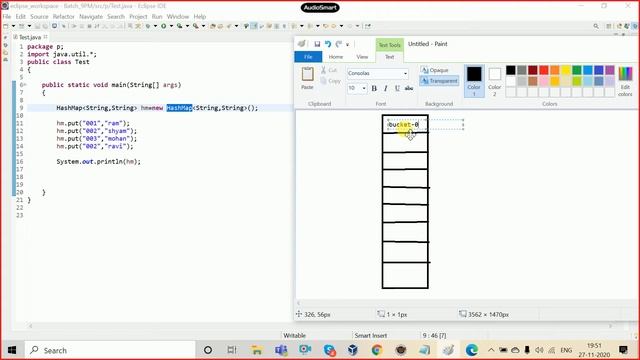Open Eclipse Navigate menu
The width and height of the screenshot is (640, 360).
(91, 17)
